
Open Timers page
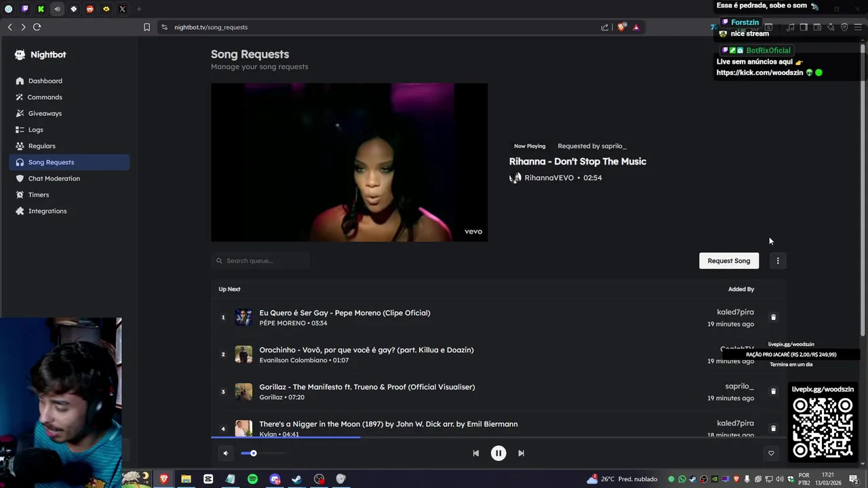tap(69, 195)
